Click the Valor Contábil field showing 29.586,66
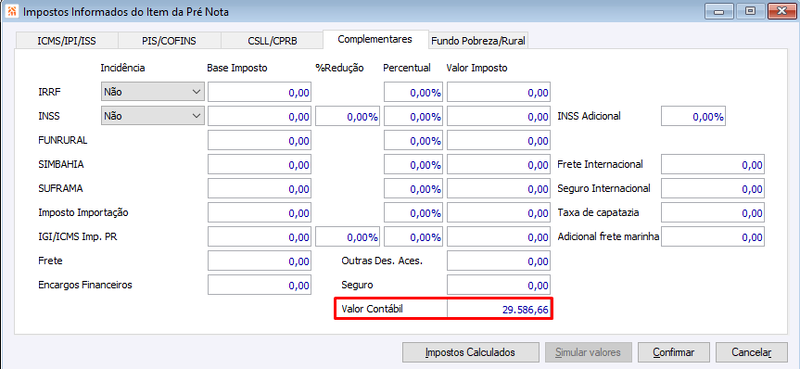 (499, 309)
